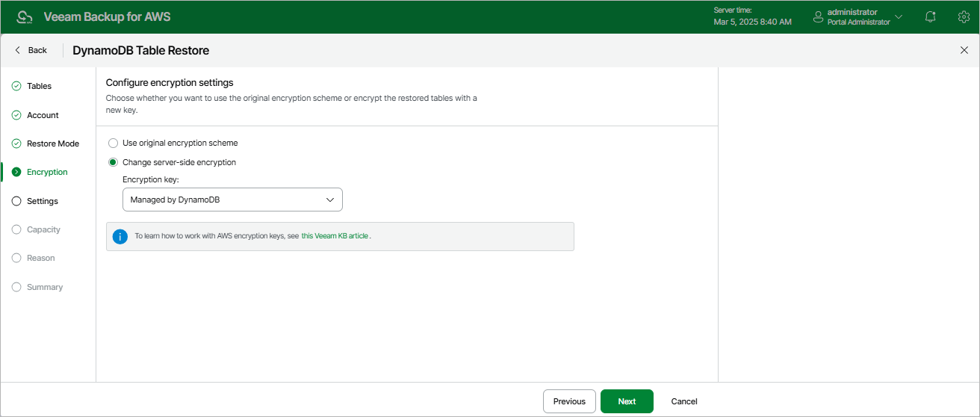Click the Restore Mode checkmark icon
This screenshot has width=980, height=417.
(16, 143)
